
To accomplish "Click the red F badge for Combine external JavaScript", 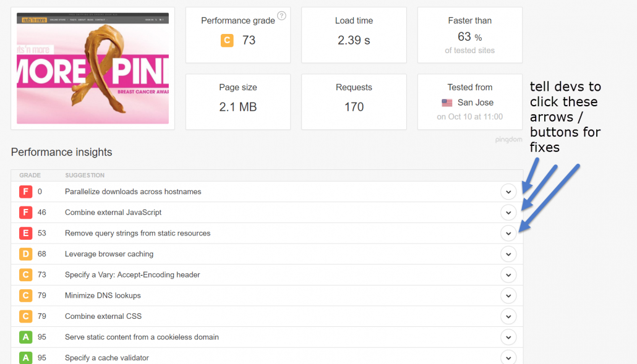I will 25,212.
